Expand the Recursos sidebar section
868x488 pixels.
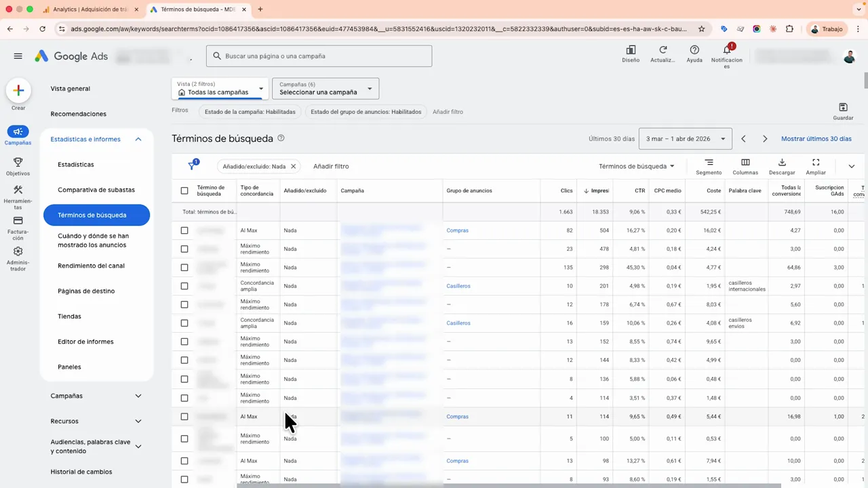click(x=138, y=422)
